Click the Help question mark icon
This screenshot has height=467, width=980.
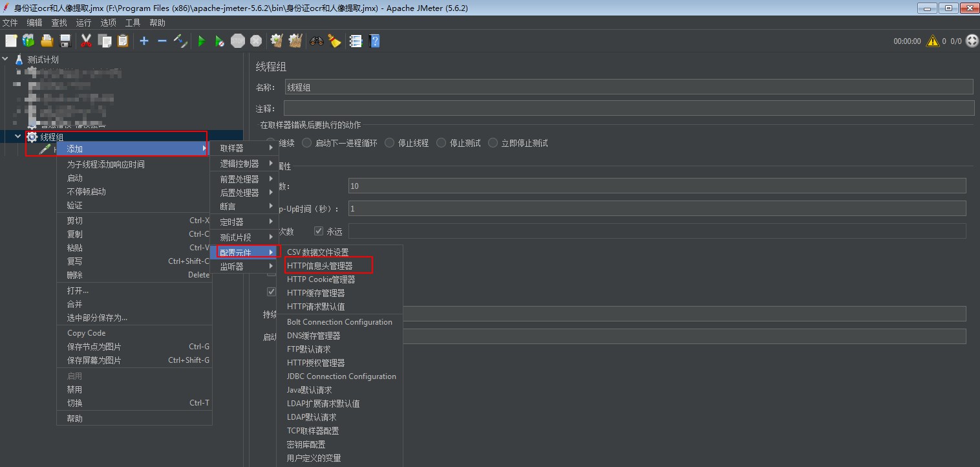[374, 41]
